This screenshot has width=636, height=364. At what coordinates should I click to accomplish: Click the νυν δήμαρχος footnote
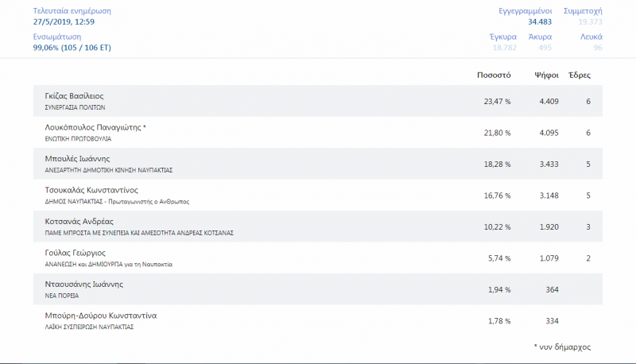(562, 347)
